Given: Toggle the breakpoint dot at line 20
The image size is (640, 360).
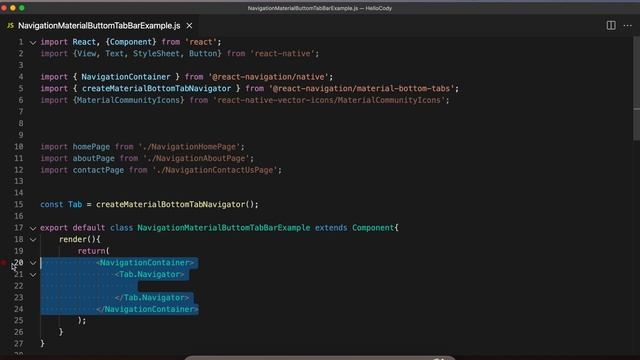Looking at the screenshot, I should 4,263.
